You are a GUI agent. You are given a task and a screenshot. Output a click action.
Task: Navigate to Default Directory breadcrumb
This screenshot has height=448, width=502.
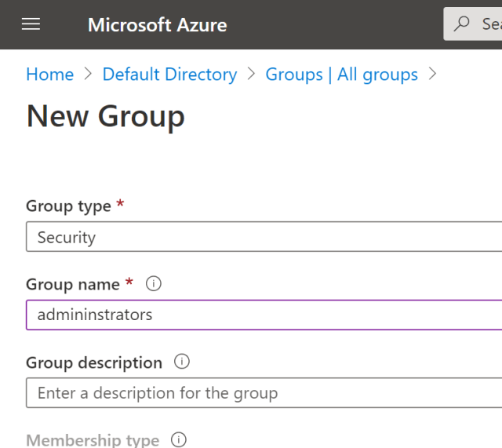point(169,75)
